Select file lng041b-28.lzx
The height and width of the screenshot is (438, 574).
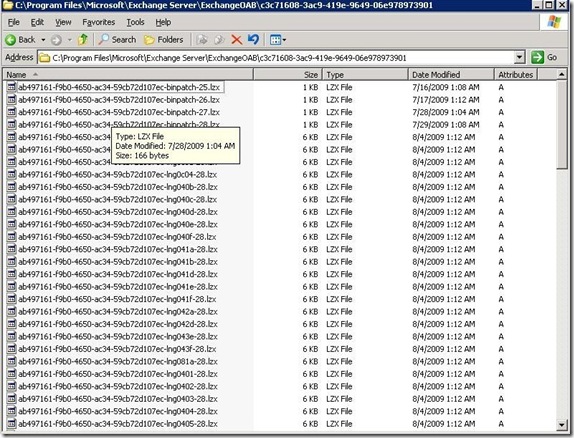(118, 261)
